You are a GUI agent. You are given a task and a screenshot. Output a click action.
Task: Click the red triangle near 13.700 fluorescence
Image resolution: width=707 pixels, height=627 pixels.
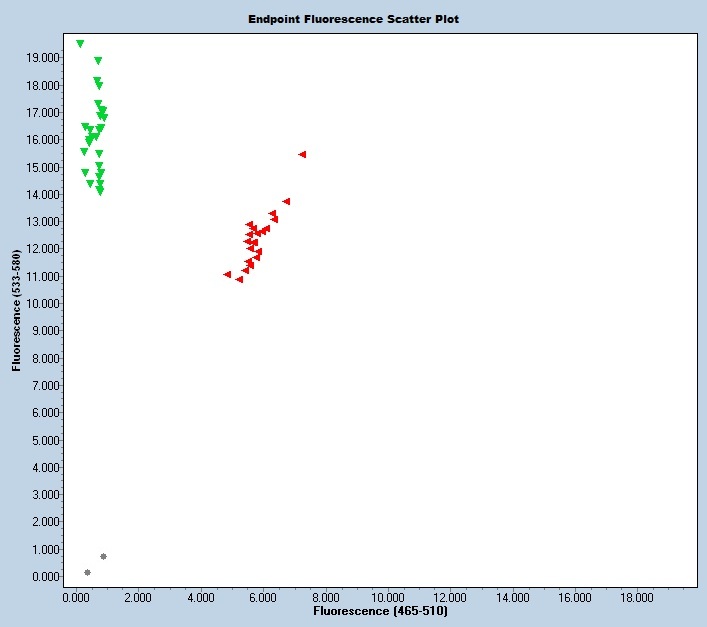286,201
